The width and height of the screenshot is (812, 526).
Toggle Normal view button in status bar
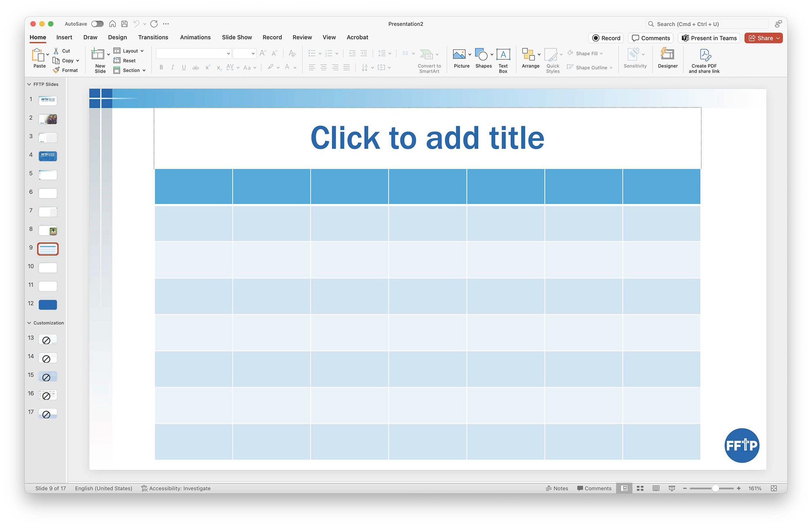tap(624, 488)
